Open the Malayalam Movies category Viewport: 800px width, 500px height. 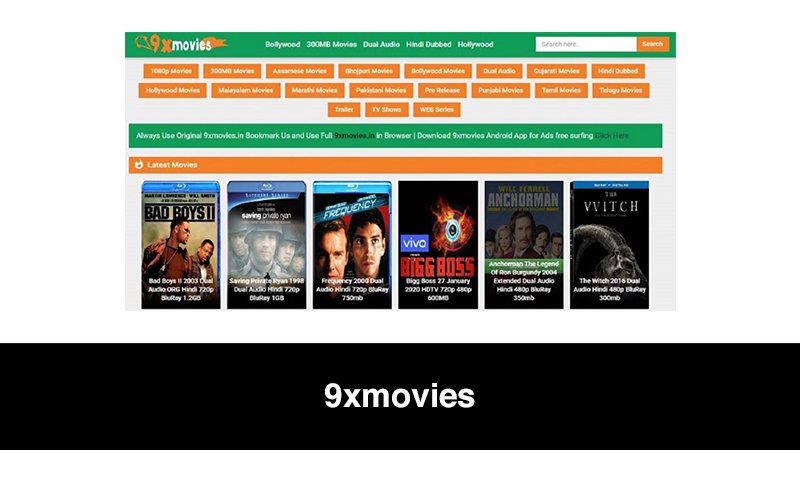point(246,90)
